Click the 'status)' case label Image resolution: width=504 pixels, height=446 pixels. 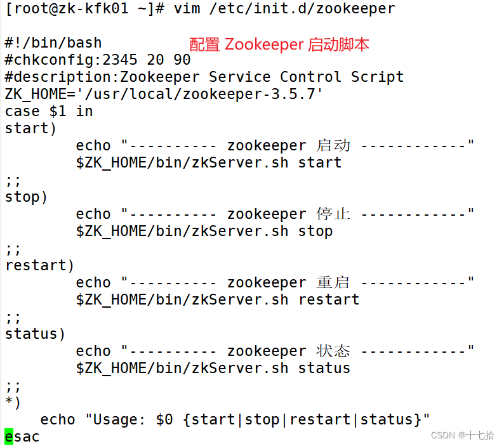[x=36, y=334]
